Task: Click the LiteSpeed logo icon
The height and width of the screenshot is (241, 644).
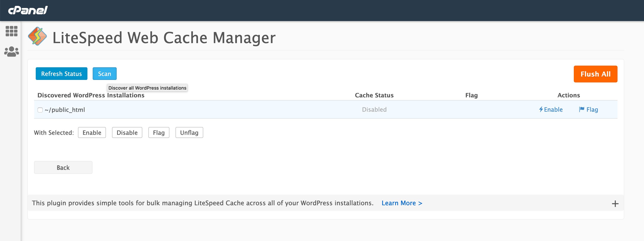Action: [x=37, y=37]
